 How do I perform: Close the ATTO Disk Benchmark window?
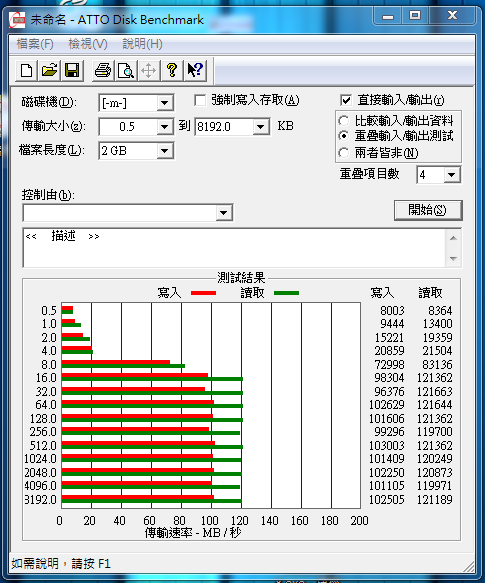[452, 16]
